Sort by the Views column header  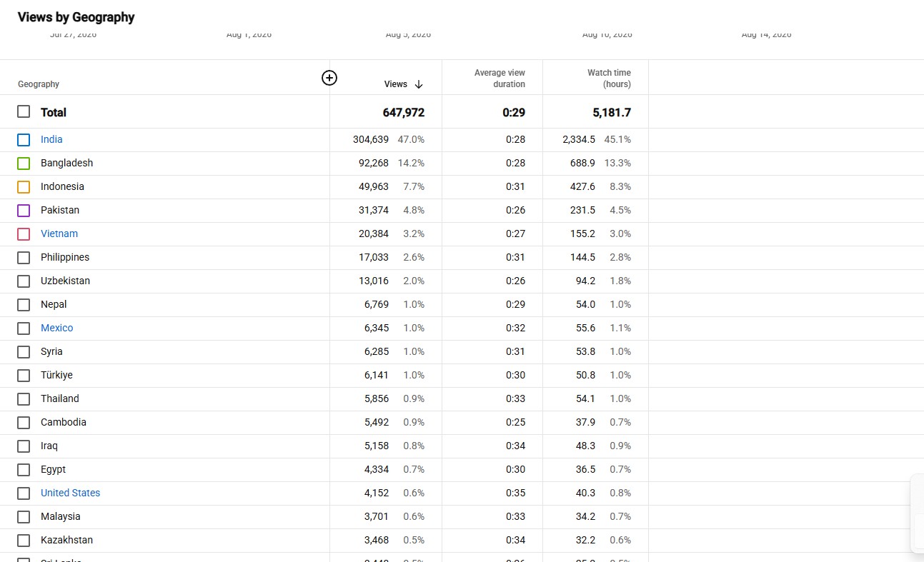[395, 84]
